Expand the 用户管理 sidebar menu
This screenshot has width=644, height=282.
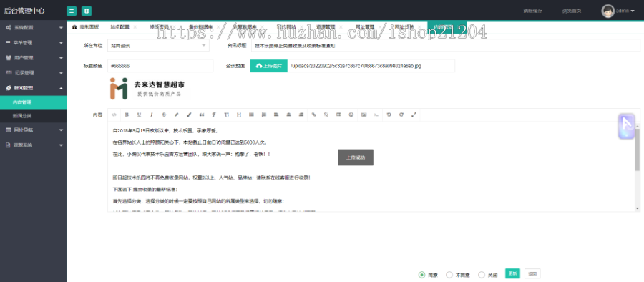click(33, 58)
